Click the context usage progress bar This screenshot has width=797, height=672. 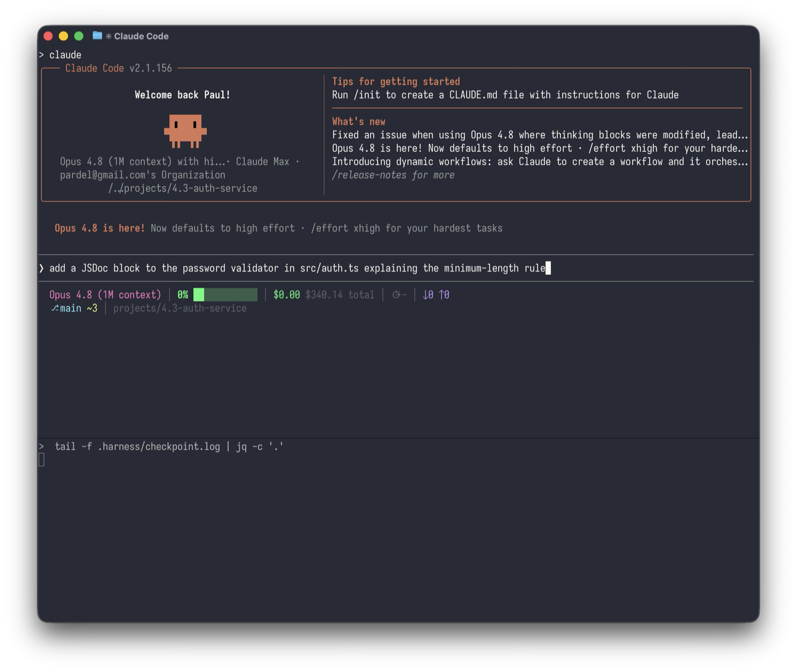[x=225, y=295]
